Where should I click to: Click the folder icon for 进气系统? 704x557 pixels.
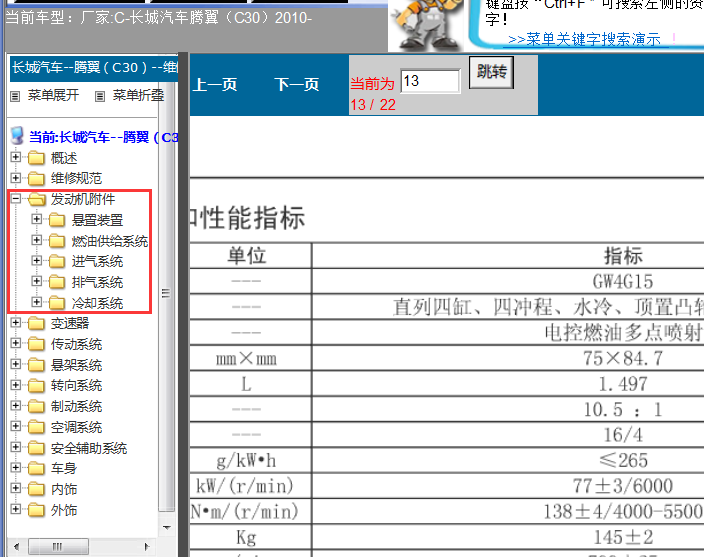tap(57, 261)
